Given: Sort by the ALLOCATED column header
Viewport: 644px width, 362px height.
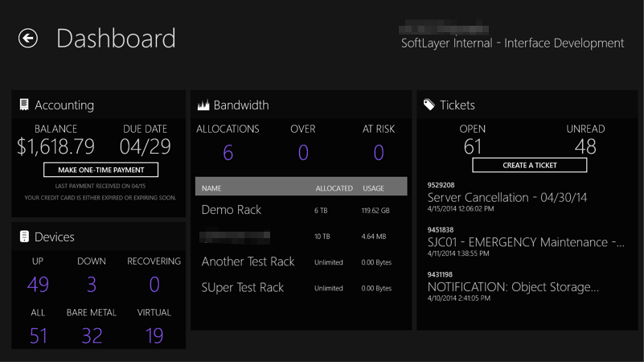Looking at the screenshot, I should point(334,188).
